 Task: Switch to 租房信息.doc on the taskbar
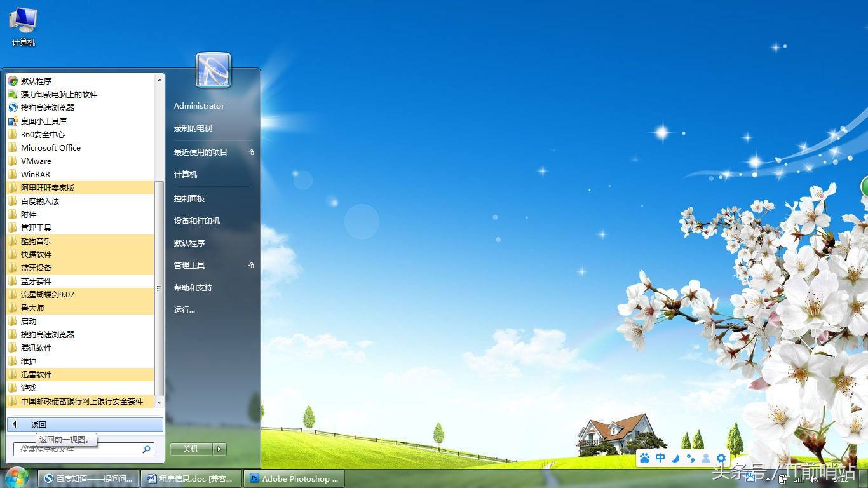click(x=191, y=478)
